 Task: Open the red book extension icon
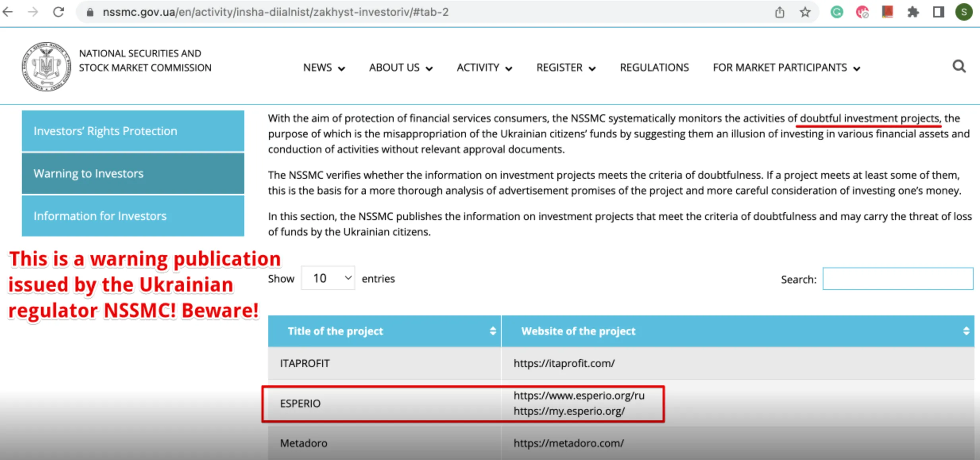click(x=887, y=12)
